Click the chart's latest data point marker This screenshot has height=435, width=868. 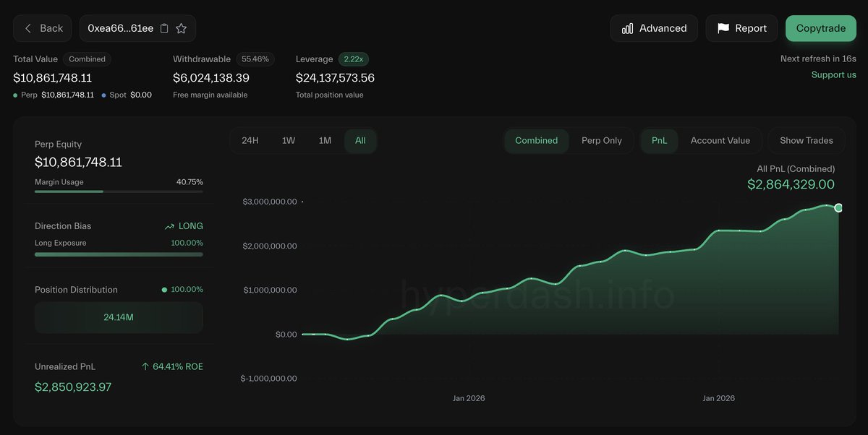tap(838, 208)
